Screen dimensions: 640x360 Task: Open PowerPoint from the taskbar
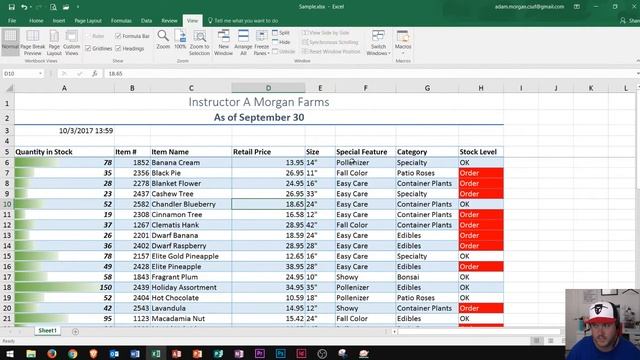click(197, 353)
